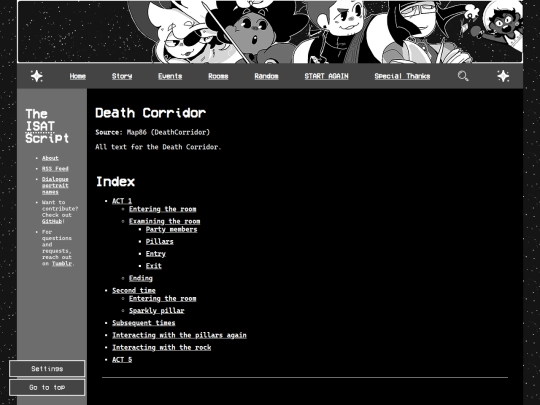Click the Go to top button

pos(47,387)
